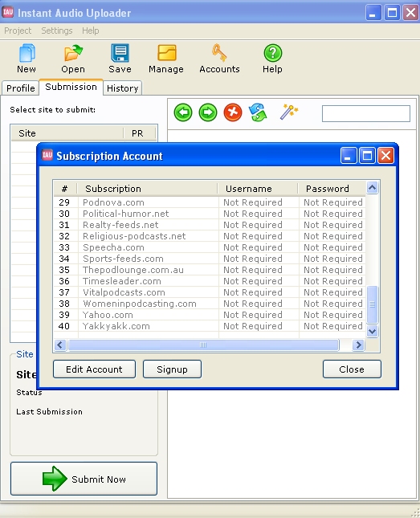Click the IAU app icon in main title bar

(8, 12)
